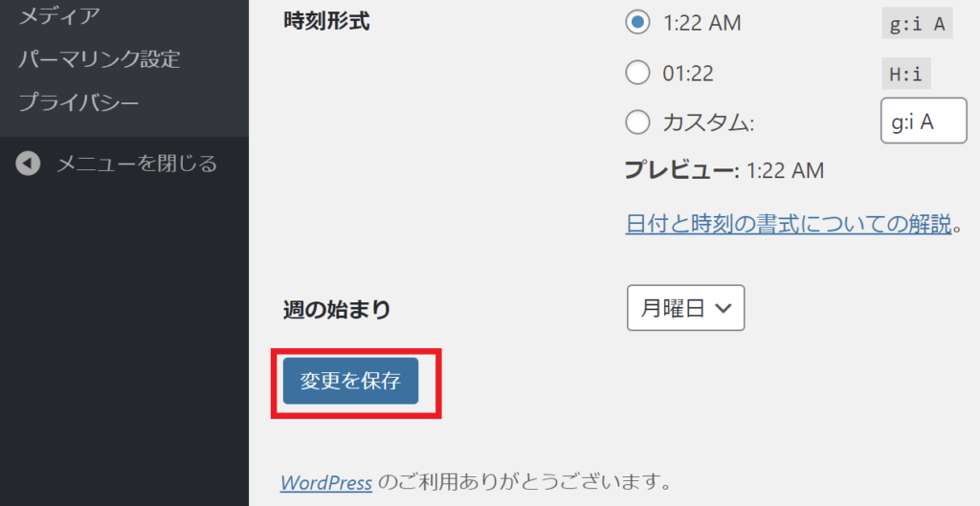Click the カスタム: label text
Viewport: 980px width, 506px height.
pyautogui.click(x=708, y=123)
